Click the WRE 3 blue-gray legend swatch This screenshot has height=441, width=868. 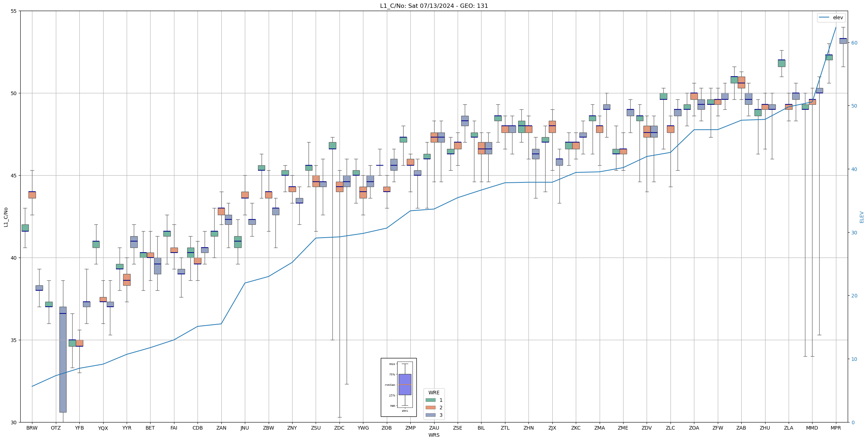430,415
